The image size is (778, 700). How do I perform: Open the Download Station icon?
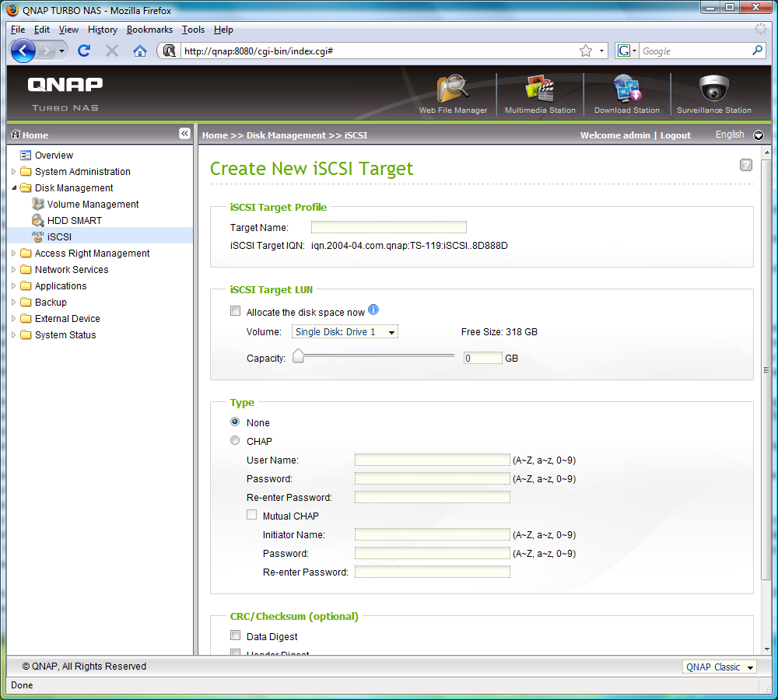click(626, 89)
